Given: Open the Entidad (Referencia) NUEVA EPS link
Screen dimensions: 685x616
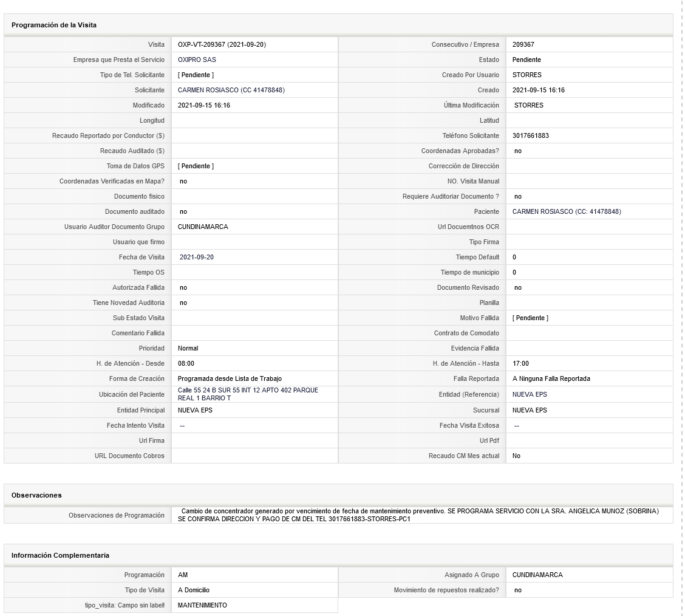Looking at the screenshot, I should 530,394.
